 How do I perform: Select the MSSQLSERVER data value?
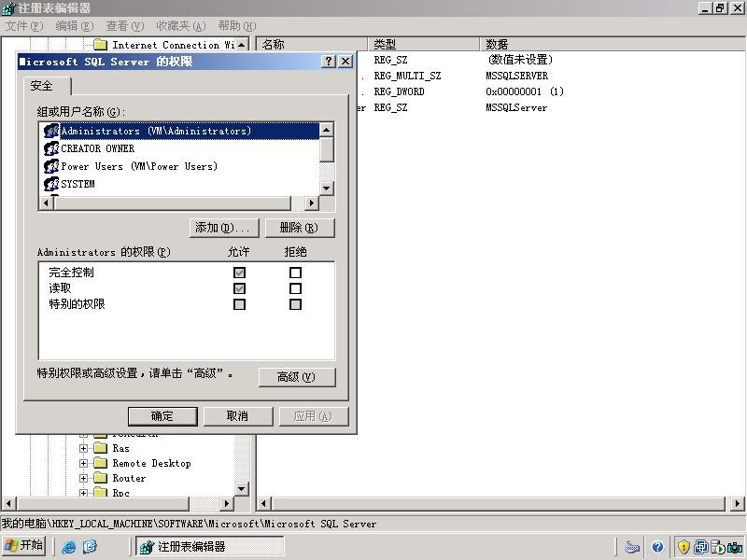click(517, 76)
